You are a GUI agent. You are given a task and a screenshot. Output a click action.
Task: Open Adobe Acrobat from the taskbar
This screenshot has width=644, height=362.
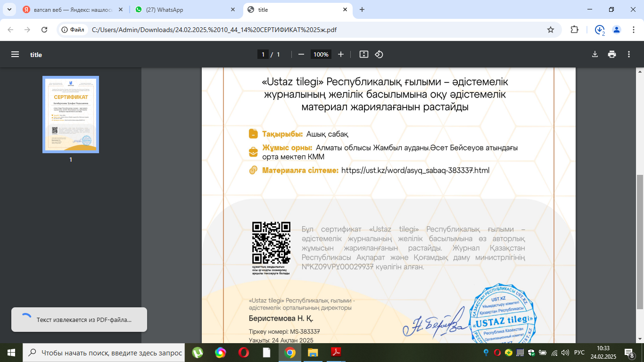click(x=336, y=353)
